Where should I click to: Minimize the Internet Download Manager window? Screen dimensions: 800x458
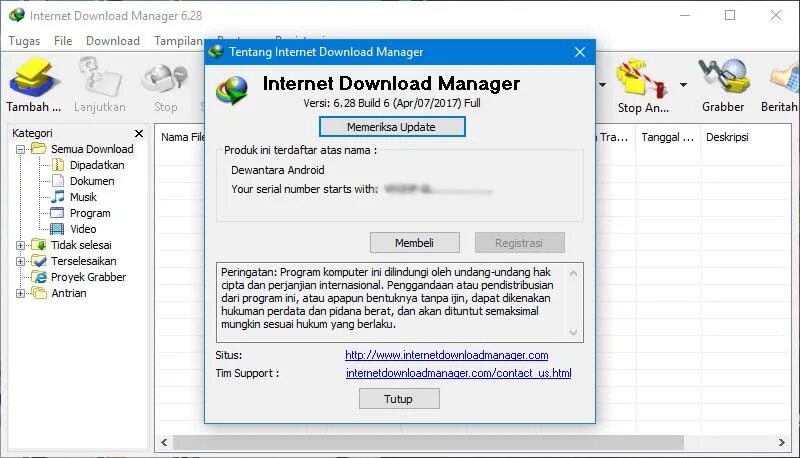(x=685, y=15)
